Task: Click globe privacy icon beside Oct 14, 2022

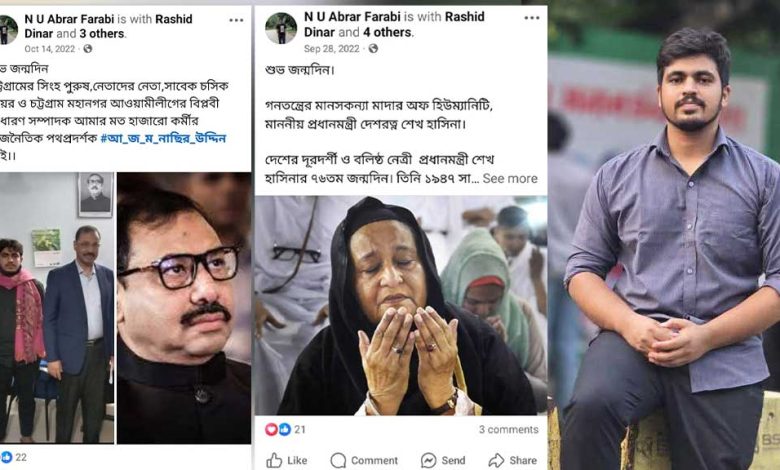Action: pos(88,49)
